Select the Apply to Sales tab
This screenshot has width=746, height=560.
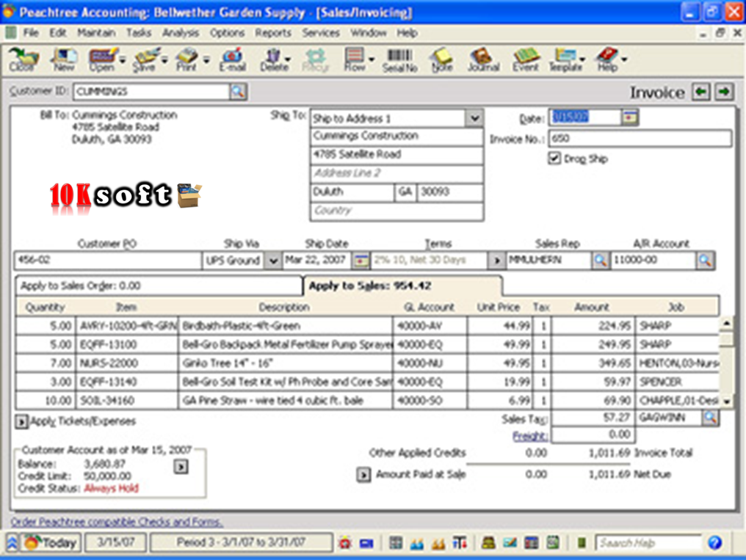click(x=402, y=286)
